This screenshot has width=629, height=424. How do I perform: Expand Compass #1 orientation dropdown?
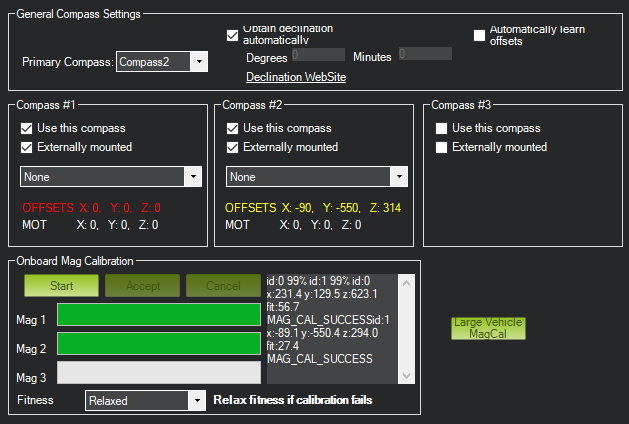point(111,177)
